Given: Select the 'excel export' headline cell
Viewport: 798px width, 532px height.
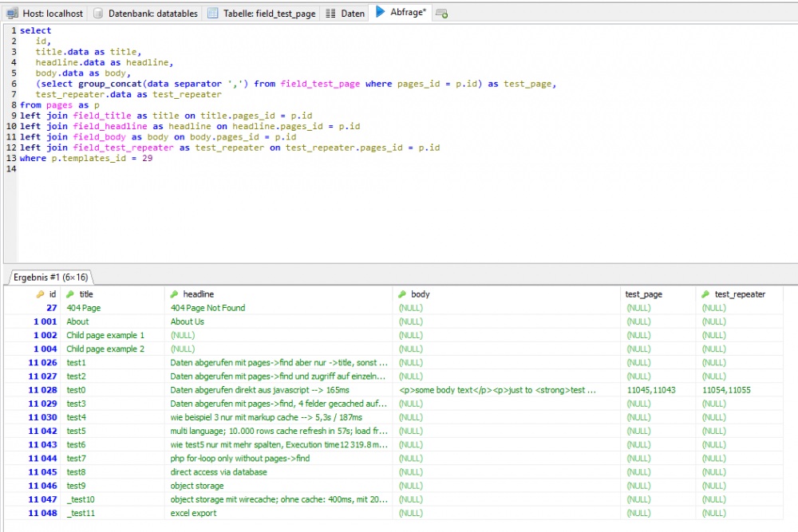Looking at the screenshot, I should (193, 513).
